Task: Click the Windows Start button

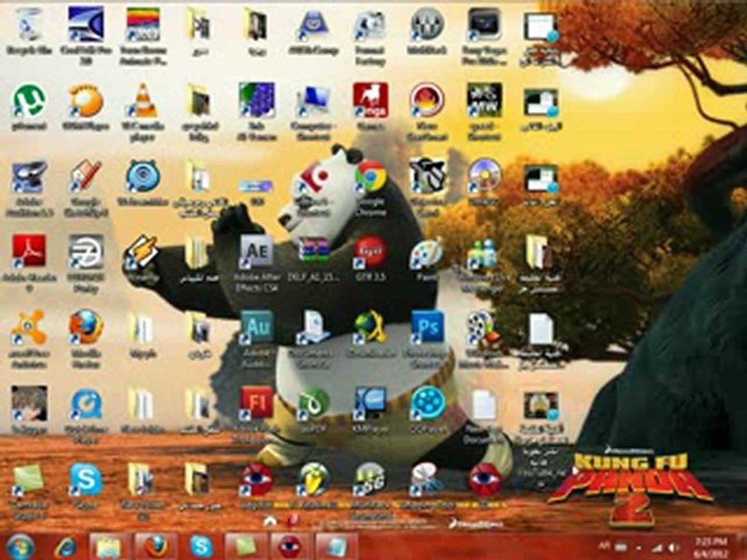Action: pos(20,547)
